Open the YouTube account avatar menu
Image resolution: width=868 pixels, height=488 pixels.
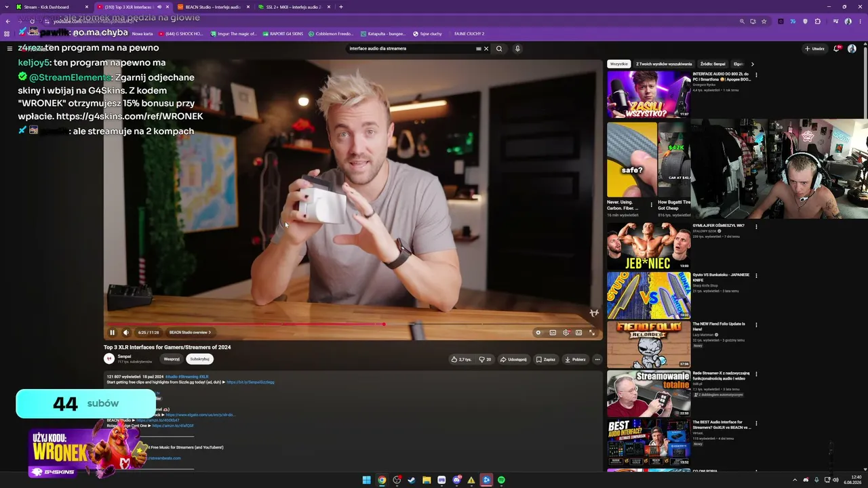[x=852, y=49]
